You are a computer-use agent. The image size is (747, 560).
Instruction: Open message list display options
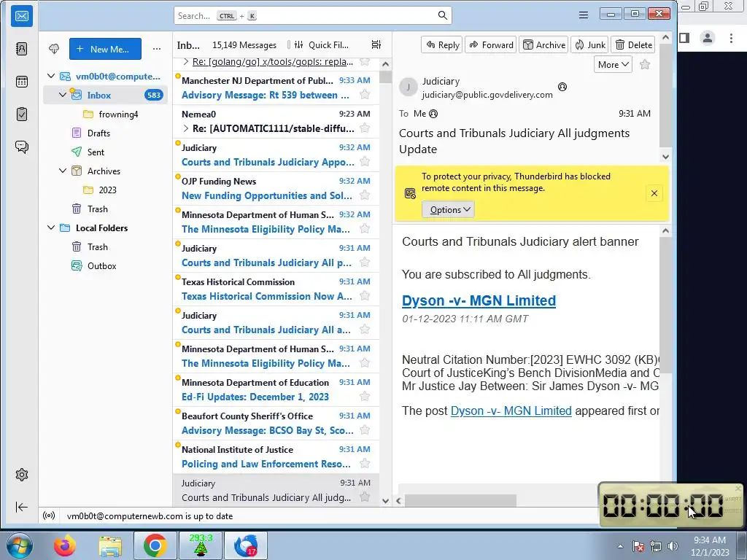(x=376, y=44)
